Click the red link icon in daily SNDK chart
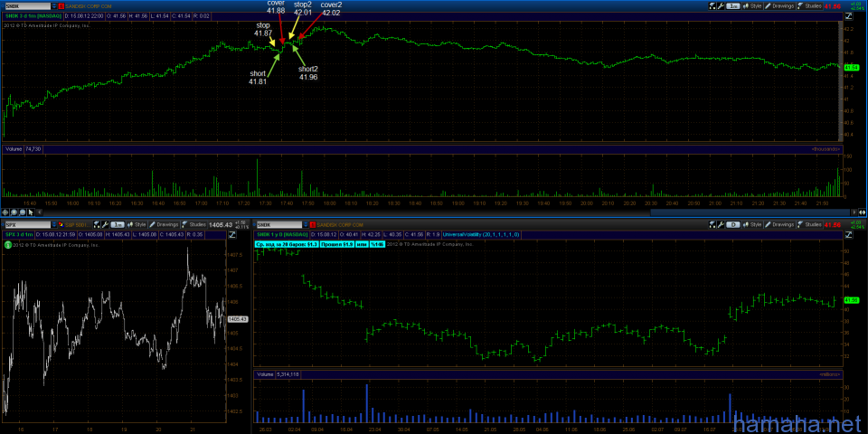Image resolution: width=868 pixels, height=434 pixels. (314, 225)
